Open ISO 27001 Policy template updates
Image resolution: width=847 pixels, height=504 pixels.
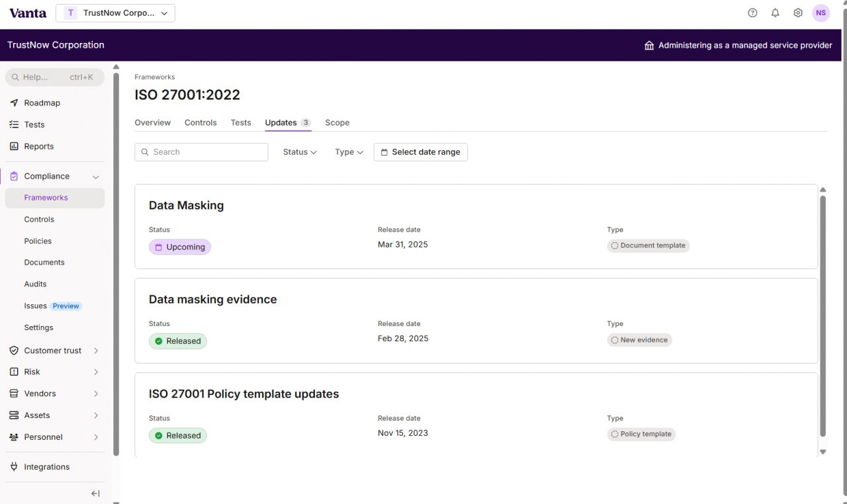click(x=476, y=415)
